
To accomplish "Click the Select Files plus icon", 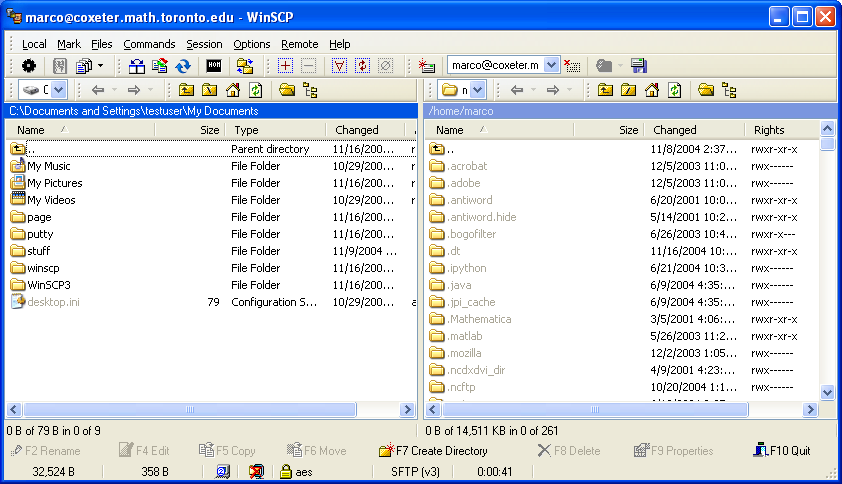I will tap(285, 66).
